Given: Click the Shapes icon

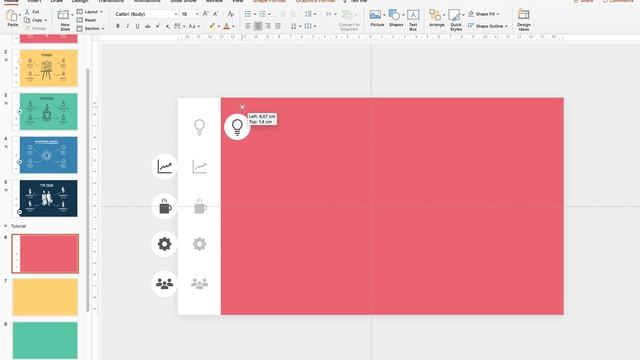Looking at the screenshot, I should [394, 15].
